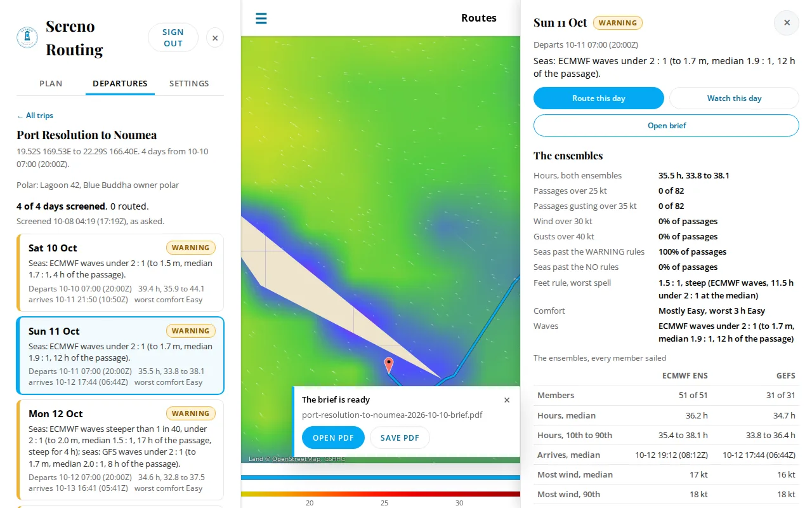Click the 'ECMWF ENS' column header
This screenshot has height=508, width=812.
click(x=685, y=375)
